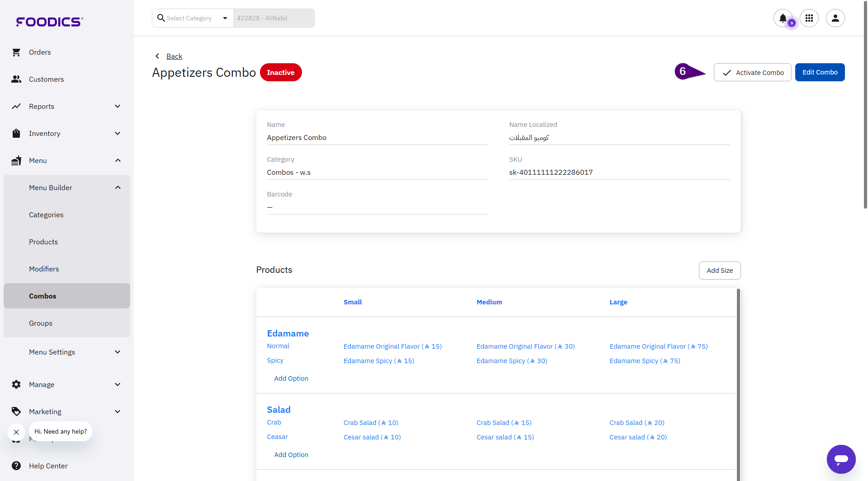Image resolution: width=868 pixels, height=481 pixels.
Task: Dismiss the help prompt with X icon
Action: 16,432
